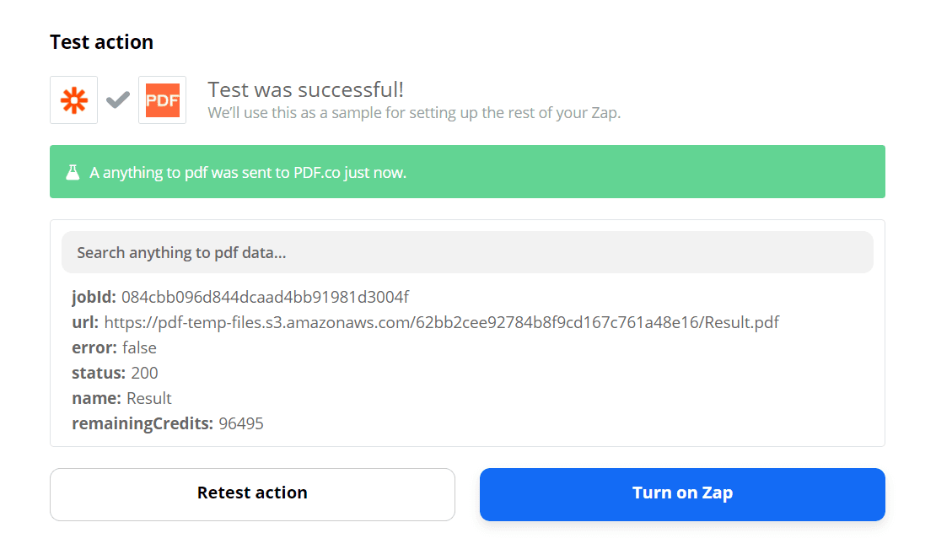This screenshot has width=936, height=560.
Task: Click the remainingCredits value 96495
Action: click(241, 423)
